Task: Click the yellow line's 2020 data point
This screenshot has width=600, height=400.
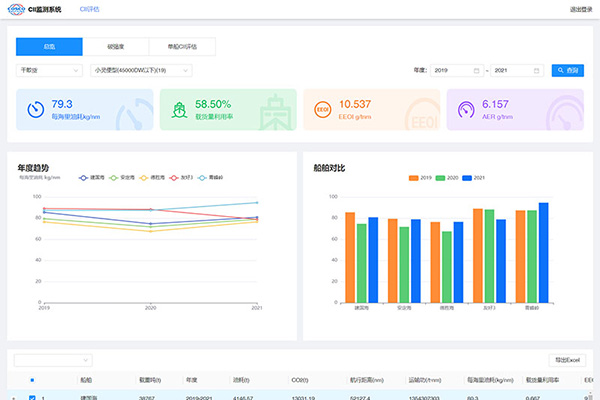Action: (x=150, y=231)
